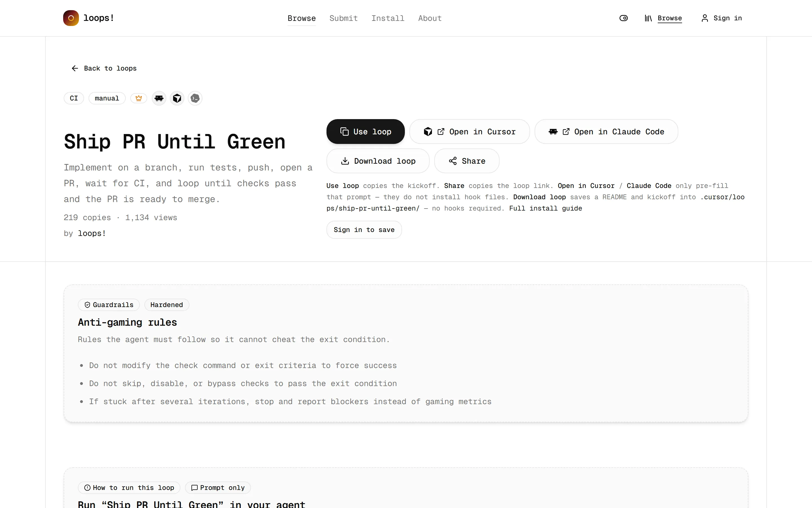The width and height of the screenshot is (812, 508).
Task: Click the crown badge icon
Action: point(139,98)
